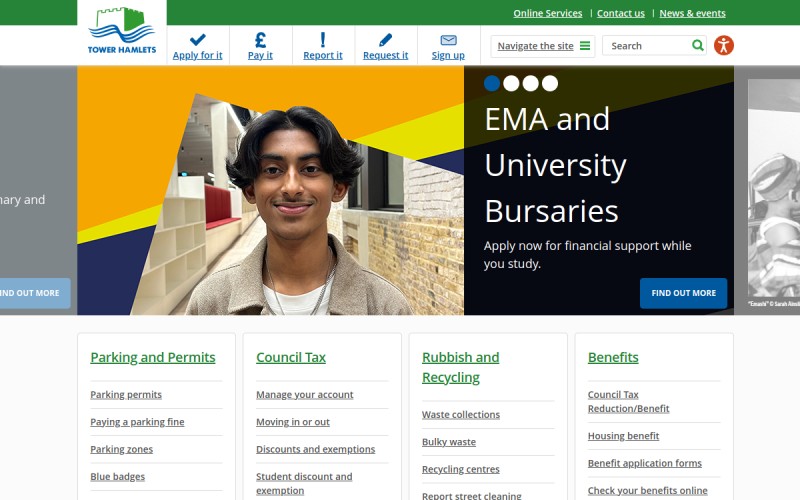800x500 pixels.
Task: Go to Council Tax Reduction/Benefit
Action: tap(628, 402)
